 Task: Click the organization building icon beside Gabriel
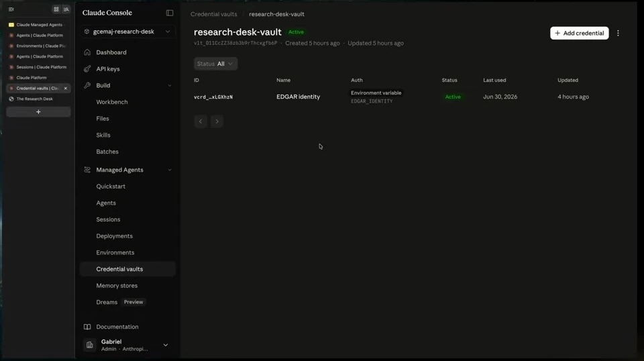[89, 345]
